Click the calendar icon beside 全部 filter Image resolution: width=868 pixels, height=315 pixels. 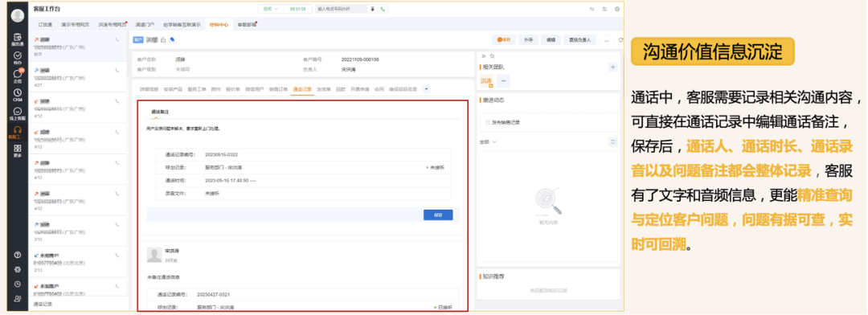[x=612, y=141]
